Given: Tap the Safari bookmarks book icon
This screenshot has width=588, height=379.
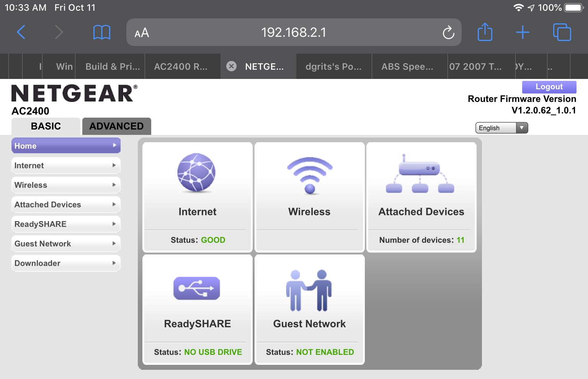Looking at the screenshot, I should tap(102, 33).
